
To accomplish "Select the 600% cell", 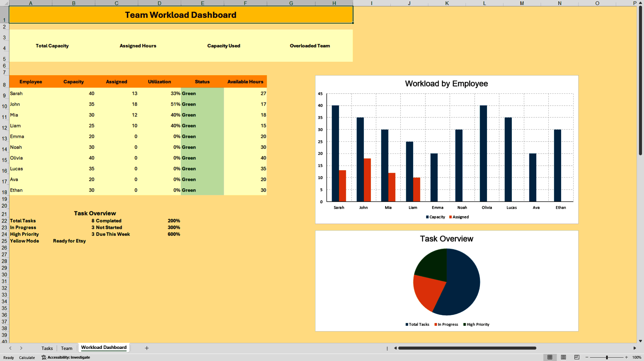I will (x=159, y=234).
